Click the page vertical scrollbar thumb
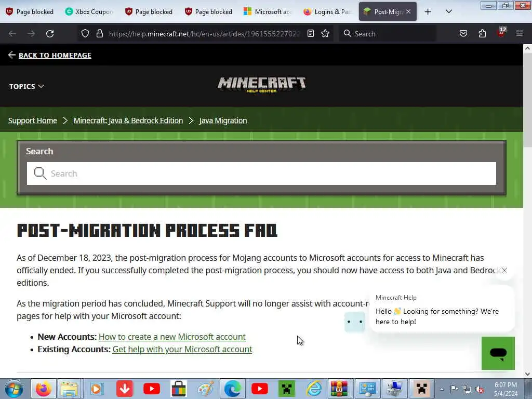 pos(527,100)
